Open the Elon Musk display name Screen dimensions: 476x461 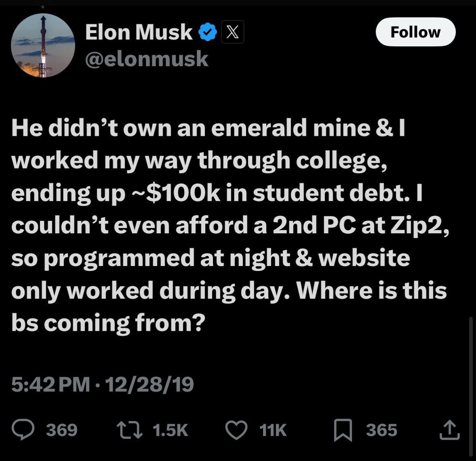(139, 32)
